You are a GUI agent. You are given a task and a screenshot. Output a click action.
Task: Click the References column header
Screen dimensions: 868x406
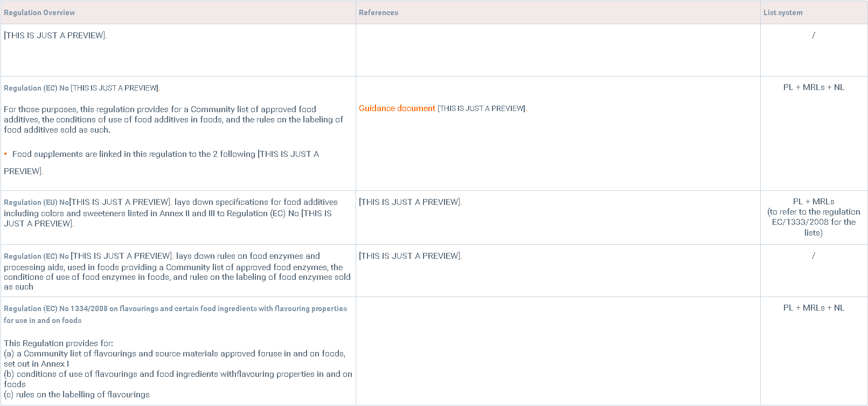378,12
